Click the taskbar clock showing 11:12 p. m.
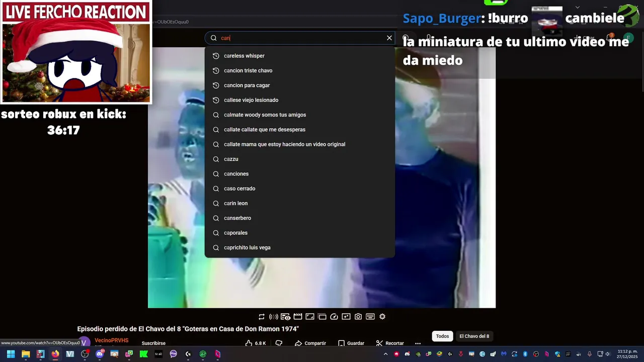Screen dimensions: 644x362 pos(627,354)
